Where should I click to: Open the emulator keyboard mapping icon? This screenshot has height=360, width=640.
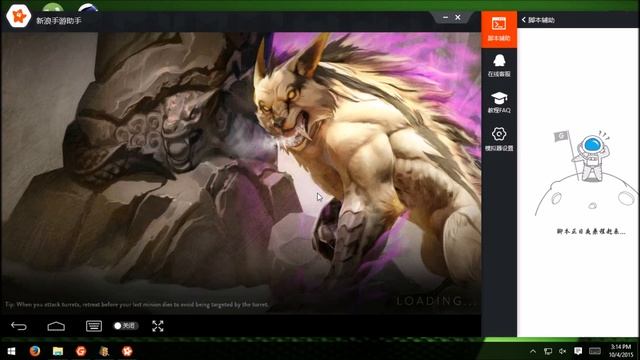(94, 326)
